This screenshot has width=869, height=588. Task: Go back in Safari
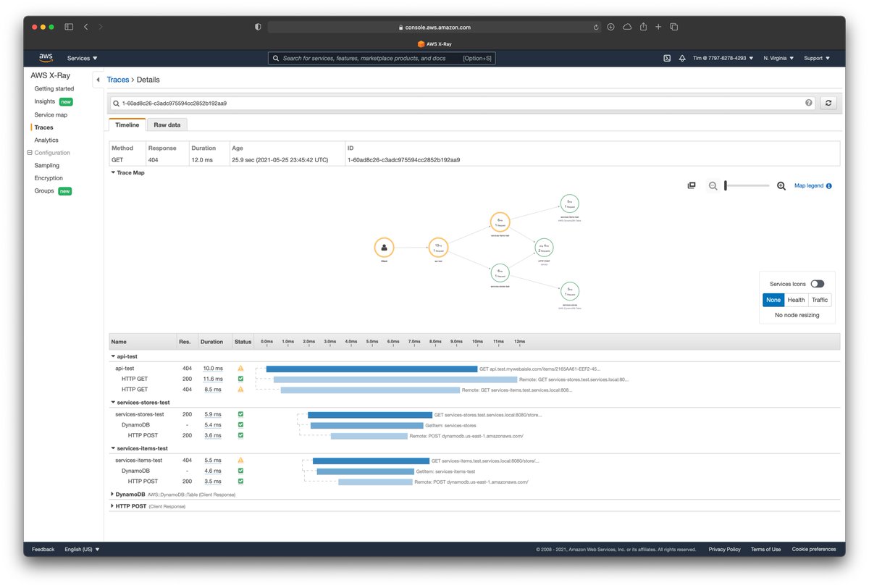(x=86, y=27)
